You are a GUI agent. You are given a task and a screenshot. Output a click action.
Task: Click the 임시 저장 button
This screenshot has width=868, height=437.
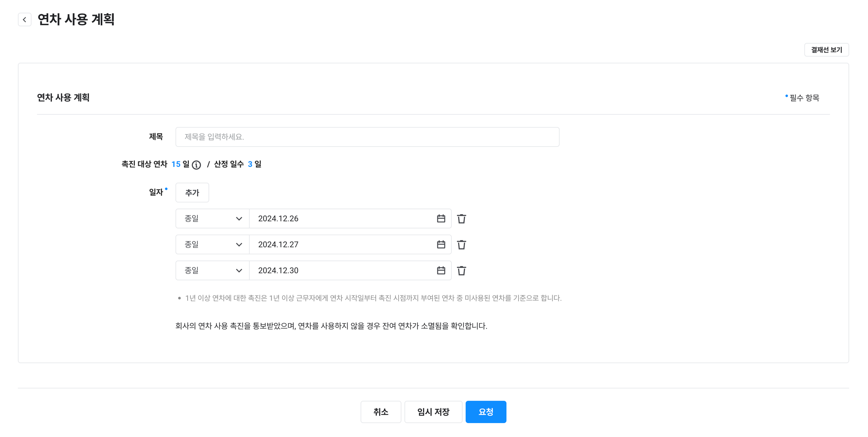433,412
